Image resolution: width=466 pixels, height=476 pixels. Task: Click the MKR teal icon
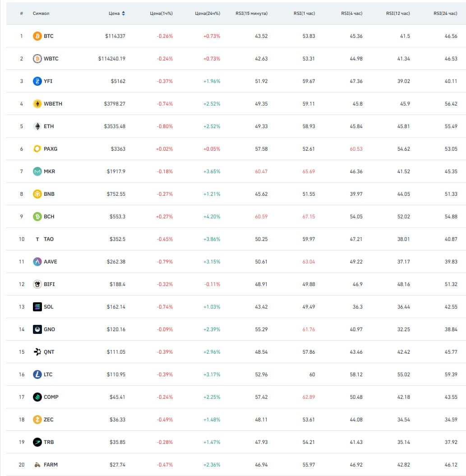point(37,171)
